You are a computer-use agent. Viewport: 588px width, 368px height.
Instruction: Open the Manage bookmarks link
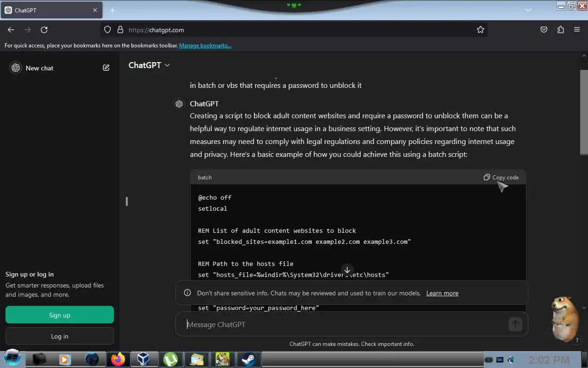click(205, 46)
